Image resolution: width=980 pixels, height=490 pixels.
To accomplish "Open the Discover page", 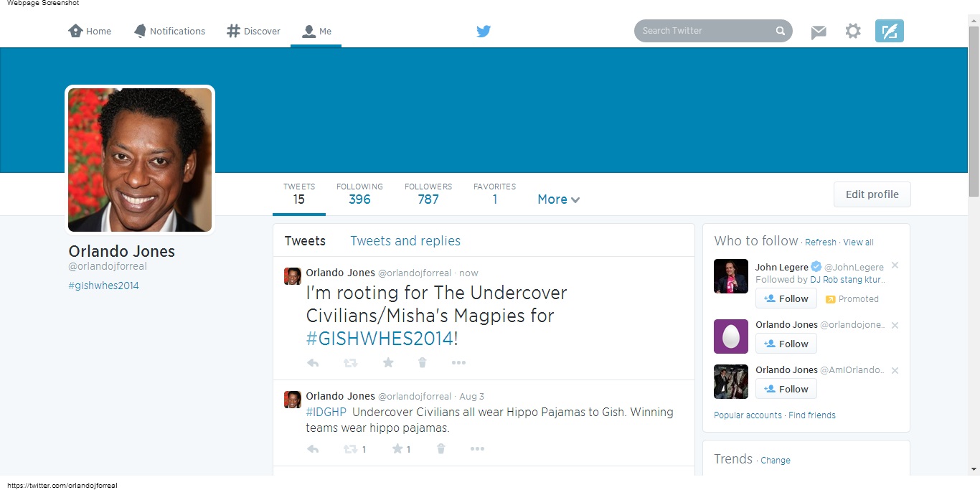I will [x=253, y=31].
